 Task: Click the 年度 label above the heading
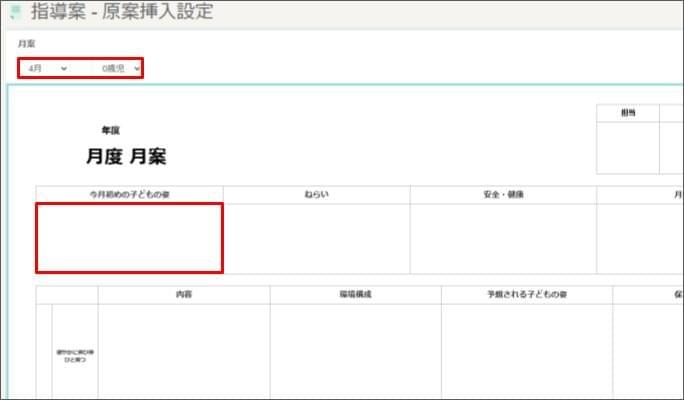[x=111, y=130]
